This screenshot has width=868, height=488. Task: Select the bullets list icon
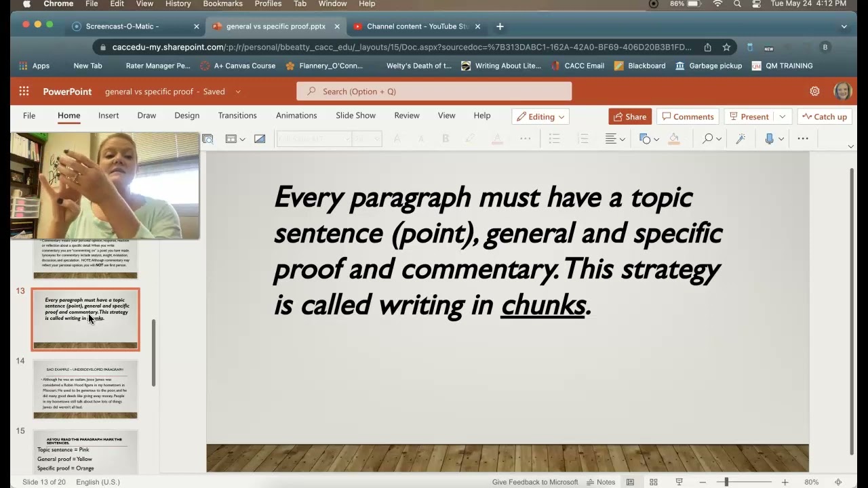[554, 138]
